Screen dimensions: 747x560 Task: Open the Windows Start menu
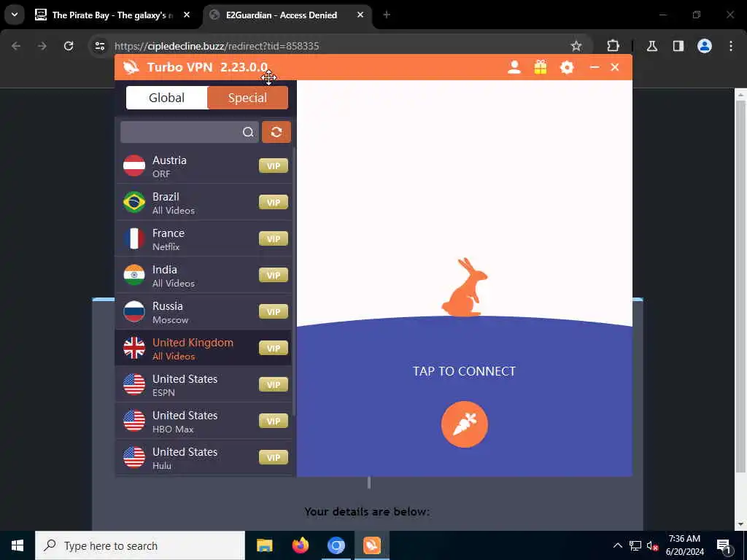(x=18, y=545)
